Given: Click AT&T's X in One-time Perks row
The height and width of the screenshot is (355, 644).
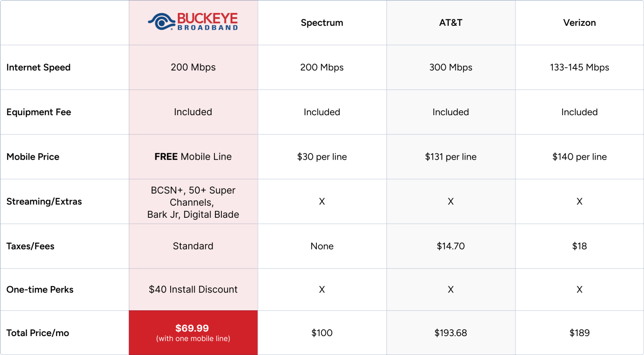Looking at the screenshot, I should pos(451,289).
